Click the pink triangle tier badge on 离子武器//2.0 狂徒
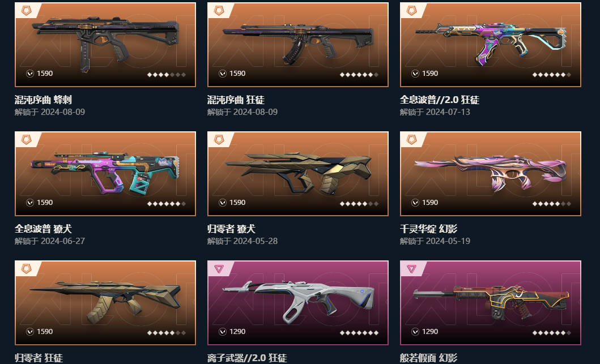The image size is (600, 364). 219,269
